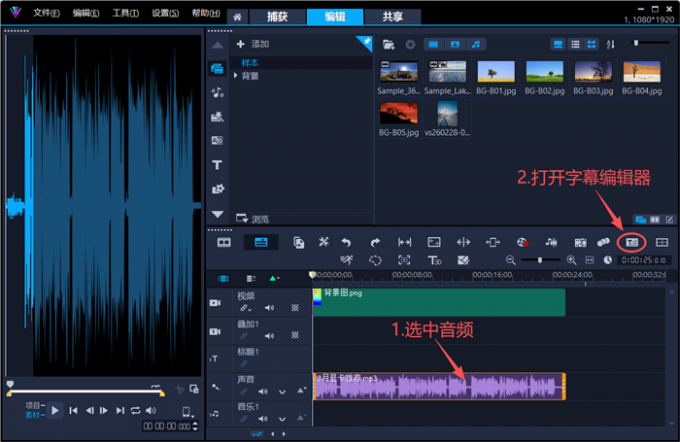Image resolution: width=680 pixels, height=442 pixels.
Task: Click the Undo arrow
Action: (346, 242)
